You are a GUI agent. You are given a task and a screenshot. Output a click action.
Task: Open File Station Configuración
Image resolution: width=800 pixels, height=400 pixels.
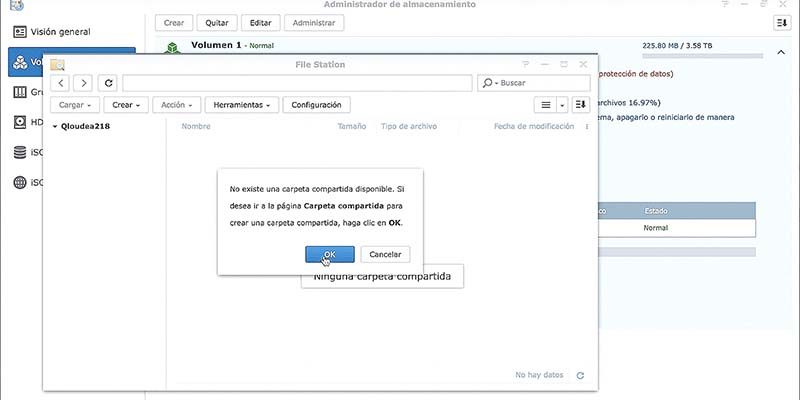coord(316,105)
